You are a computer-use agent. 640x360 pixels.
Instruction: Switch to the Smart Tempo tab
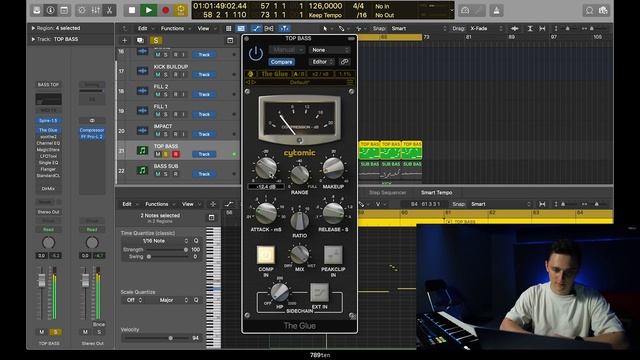pos(436,193)
